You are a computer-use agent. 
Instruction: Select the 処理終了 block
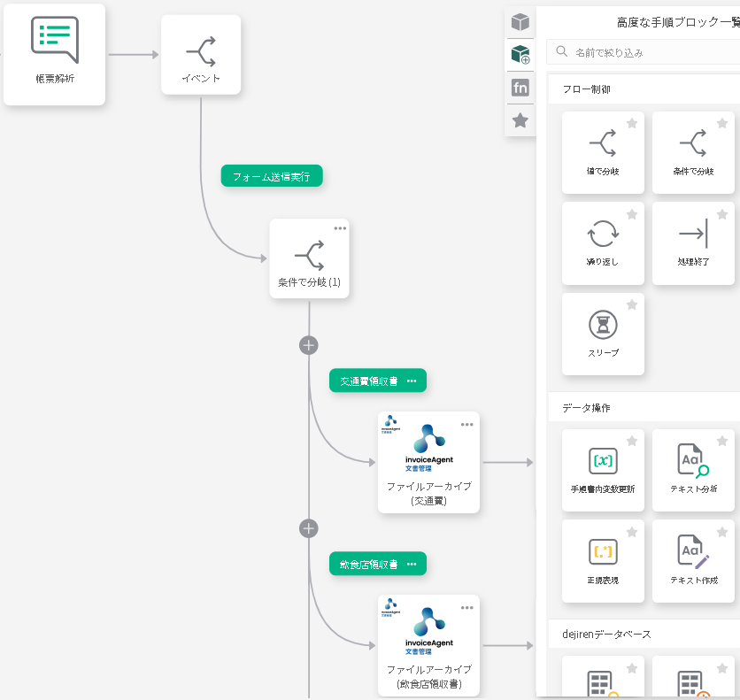[x=693, y=242]
